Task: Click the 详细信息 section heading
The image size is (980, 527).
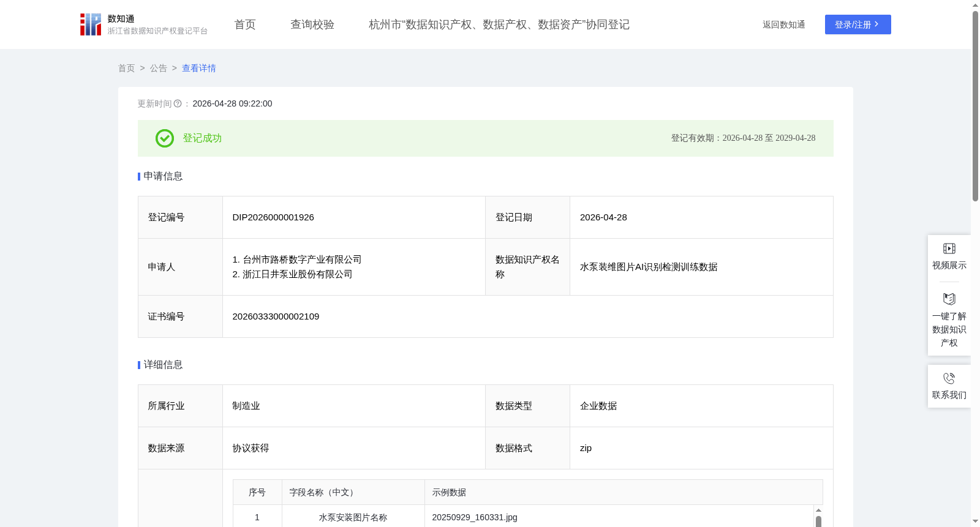Action: (163, 365)
